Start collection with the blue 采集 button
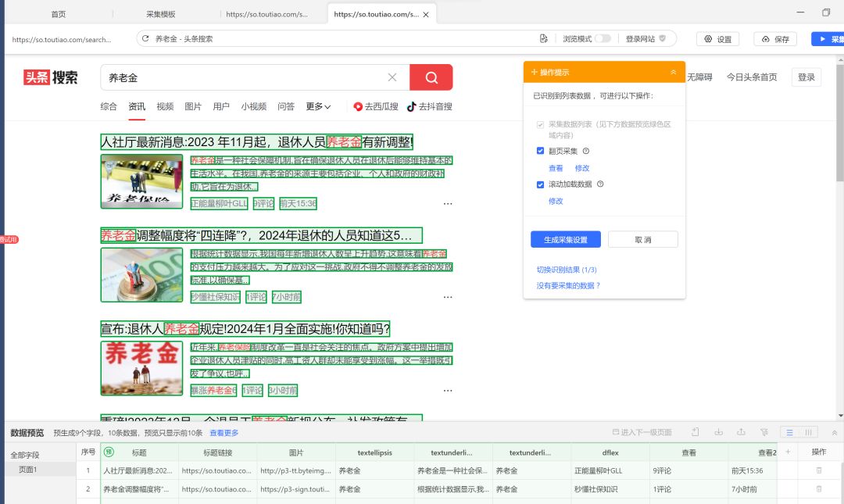The image size is (844, 504). tap(829, 39)
